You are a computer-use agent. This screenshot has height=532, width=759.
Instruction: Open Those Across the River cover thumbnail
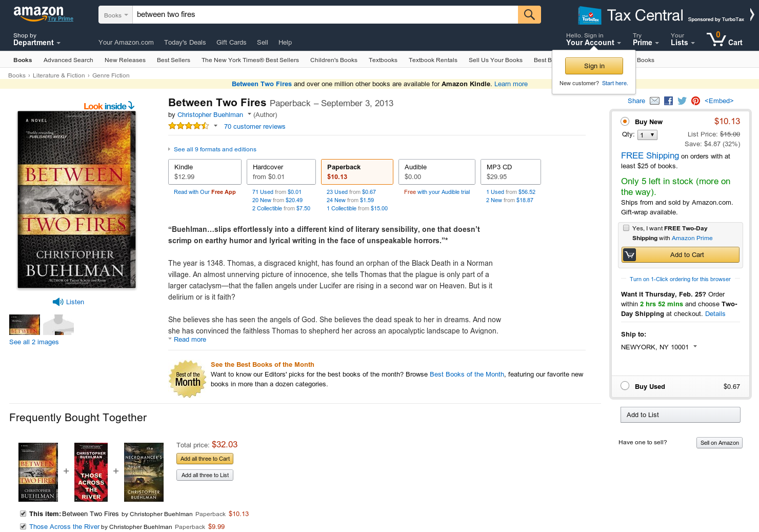[x=91, y=472]
